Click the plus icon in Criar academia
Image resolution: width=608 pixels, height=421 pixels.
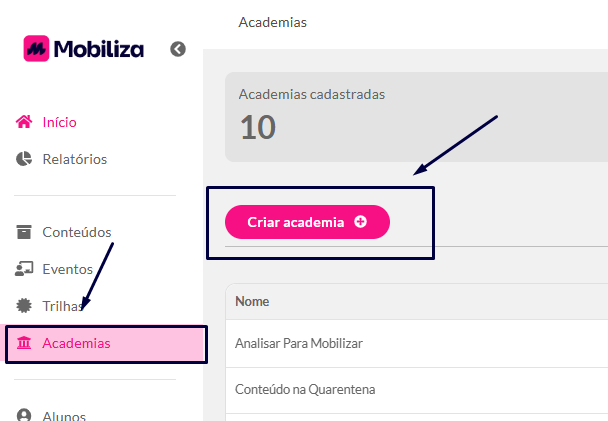pos(360,222)
